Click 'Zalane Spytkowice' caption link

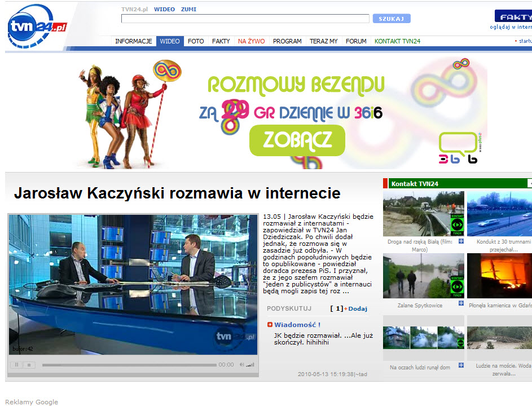click(x=420, y=305)
